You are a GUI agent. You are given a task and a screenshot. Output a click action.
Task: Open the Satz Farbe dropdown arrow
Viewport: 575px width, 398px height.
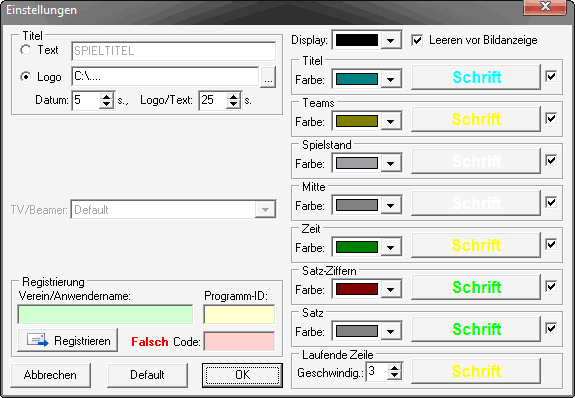coord(391,331)
